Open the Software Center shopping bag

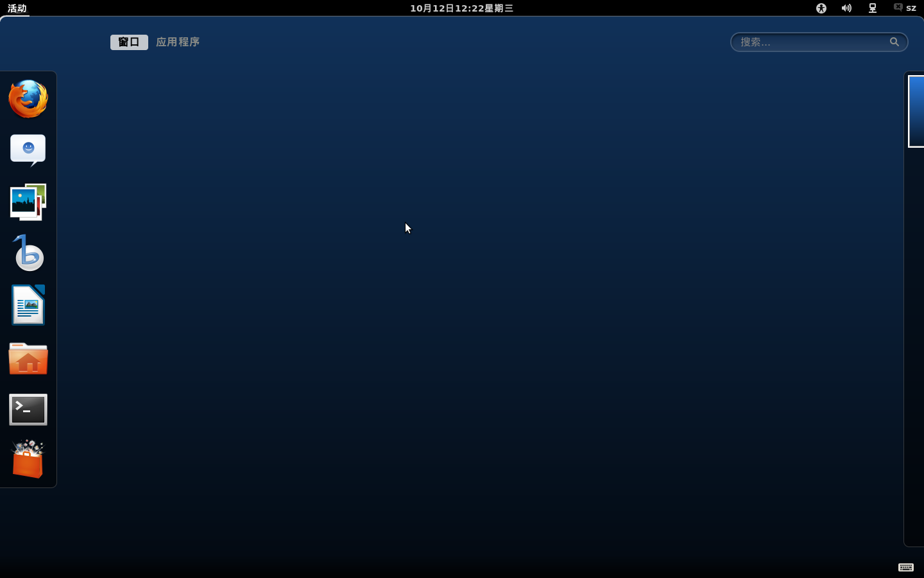click(28, 459)
